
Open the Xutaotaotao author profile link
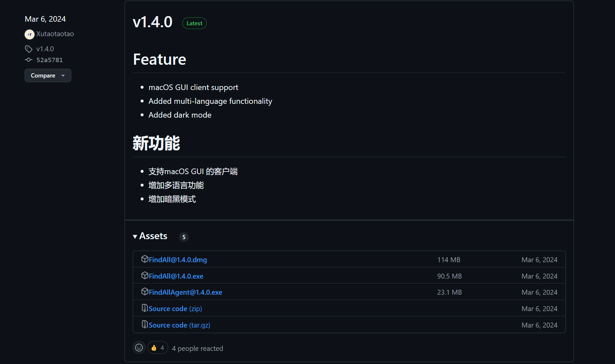tap(55, 34)
